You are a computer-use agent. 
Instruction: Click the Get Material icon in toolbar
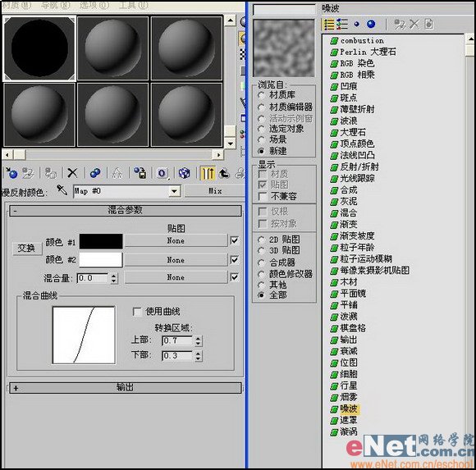(11, 173)
